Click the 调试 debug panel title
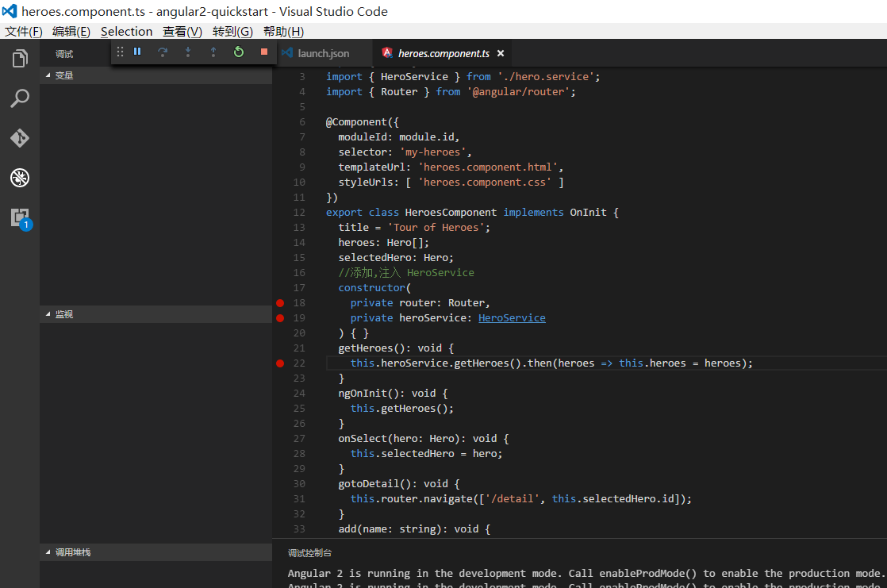This screenshot has height=588, width=887. pyautogui.click(x=64, y=54)
